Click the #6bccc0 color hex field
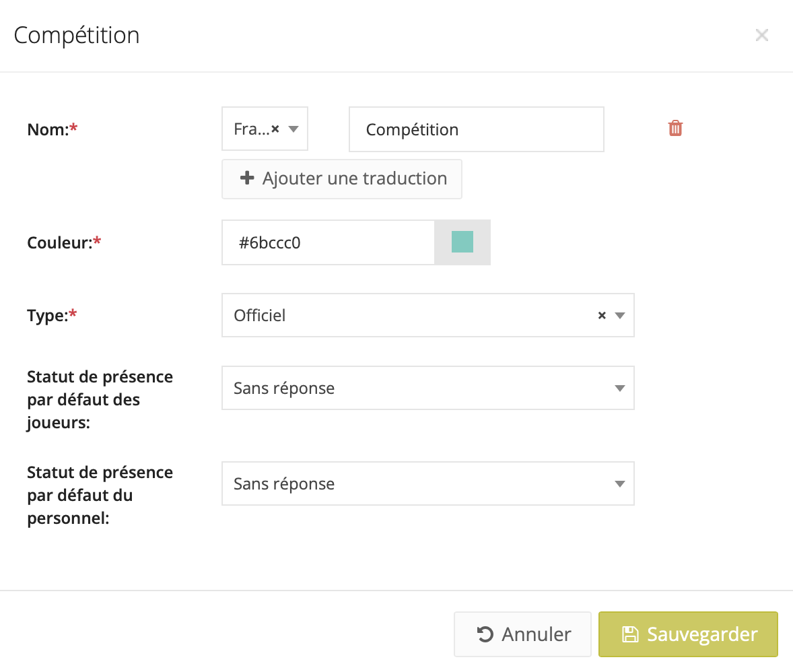The image size is (793, 672). [329, 242]
